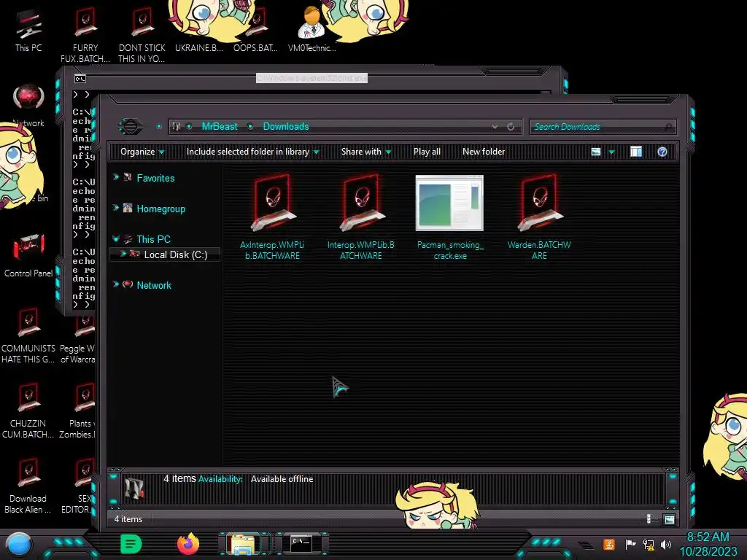Open the green notes app in taskbar
This screenshot has height=560, width=747.
point(131,544)
